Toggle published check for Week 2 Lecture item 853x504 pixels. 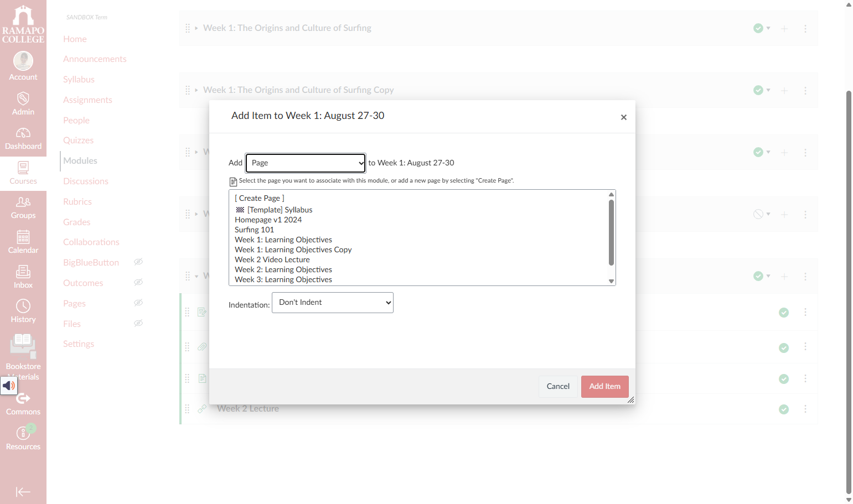click(x=784, y=409)
